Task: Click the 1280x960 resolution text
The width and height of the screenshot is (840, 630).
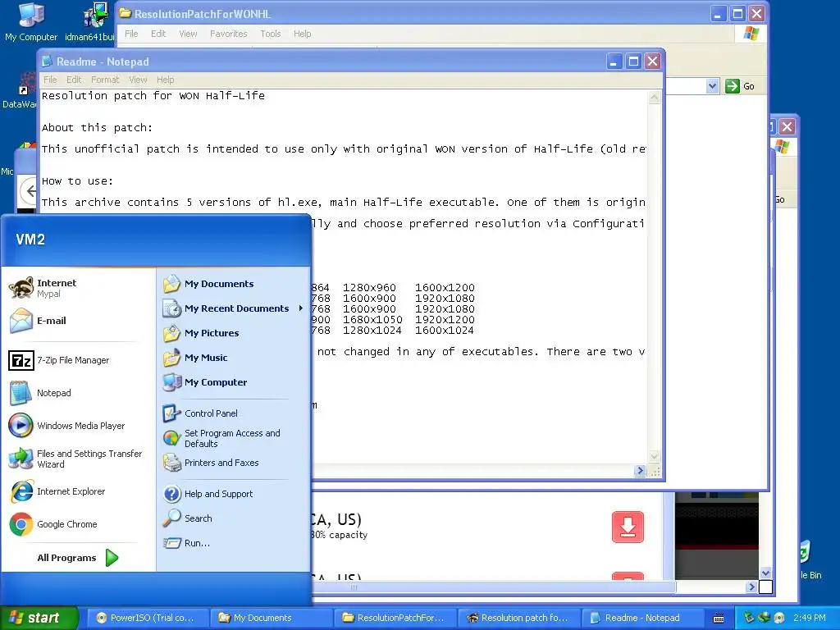Action: pyautogui.click(x=369, y=288)
